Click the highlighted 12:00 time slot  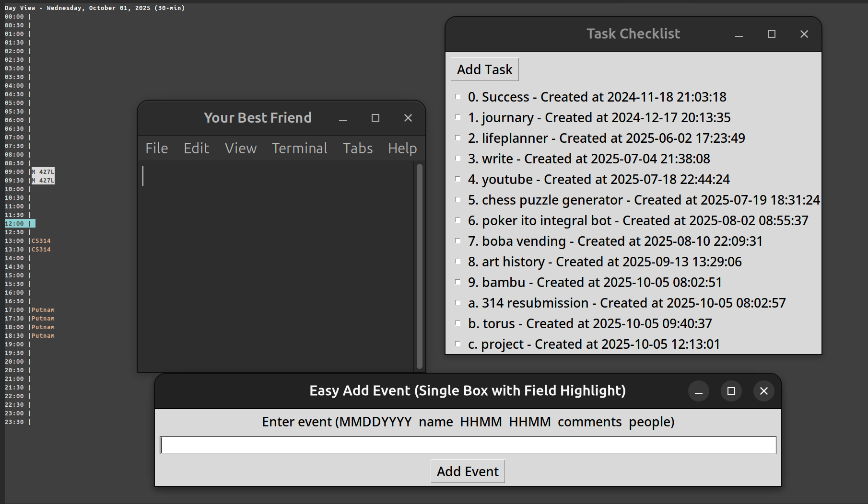click(x=20, y=224)
